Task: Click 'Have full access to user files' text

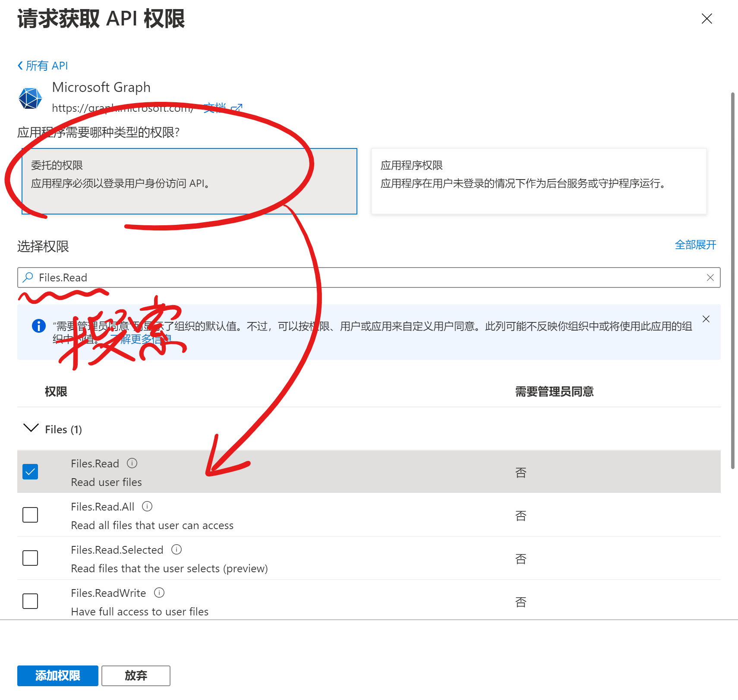Action: click(140, 612)
